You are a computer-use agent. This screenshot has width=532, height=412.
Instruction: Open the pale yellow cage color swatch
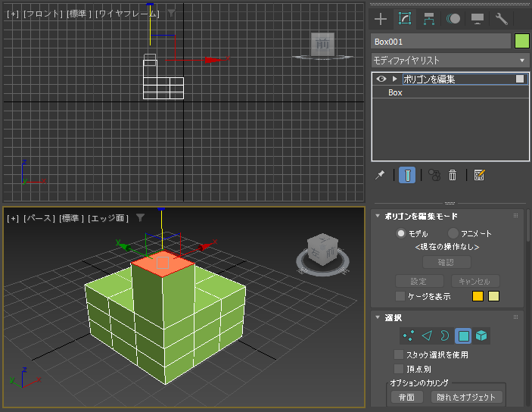coord(493,296)
